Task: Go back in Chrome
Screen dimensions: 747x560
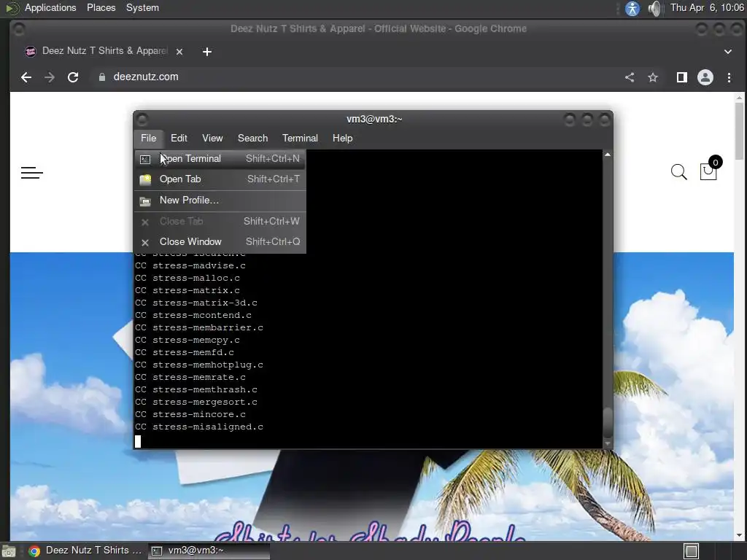Action: (26, 77)
